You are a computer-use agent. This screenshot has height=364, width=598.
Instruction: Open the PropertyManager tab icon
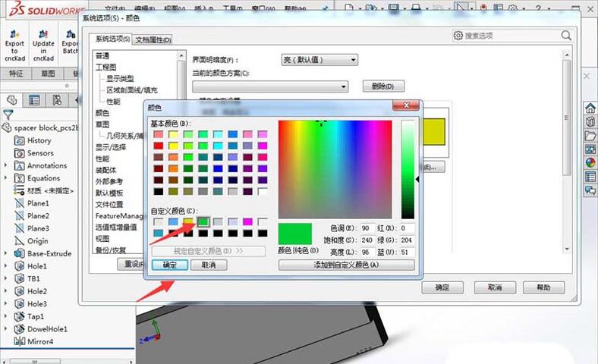[34, 100]
